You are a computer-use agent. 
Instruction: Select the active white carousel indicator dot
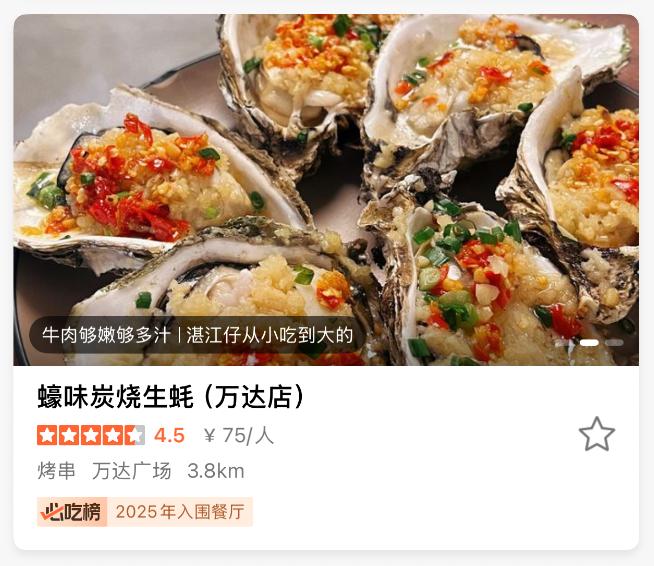point(589,342)
